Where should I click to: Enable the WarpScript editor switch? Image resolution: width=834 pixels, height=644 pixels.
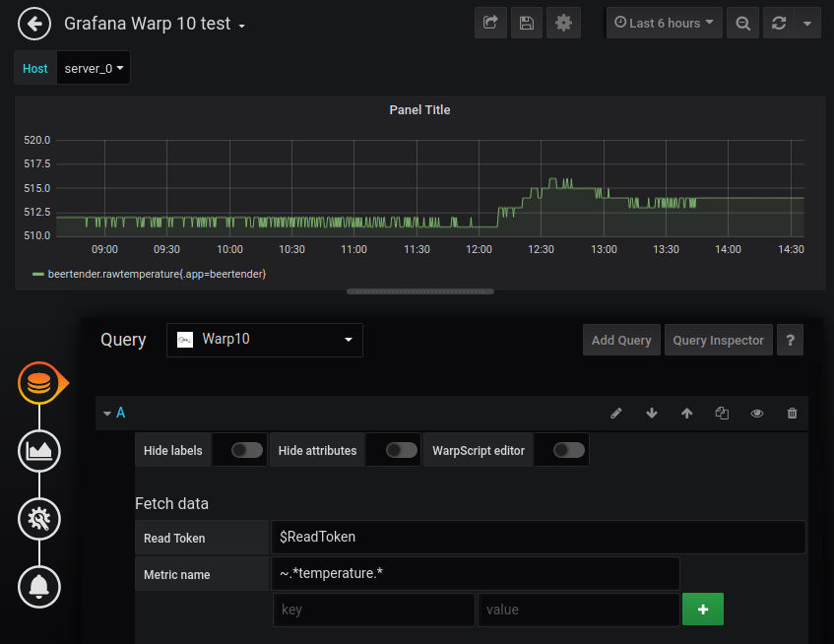coord(568,450)
